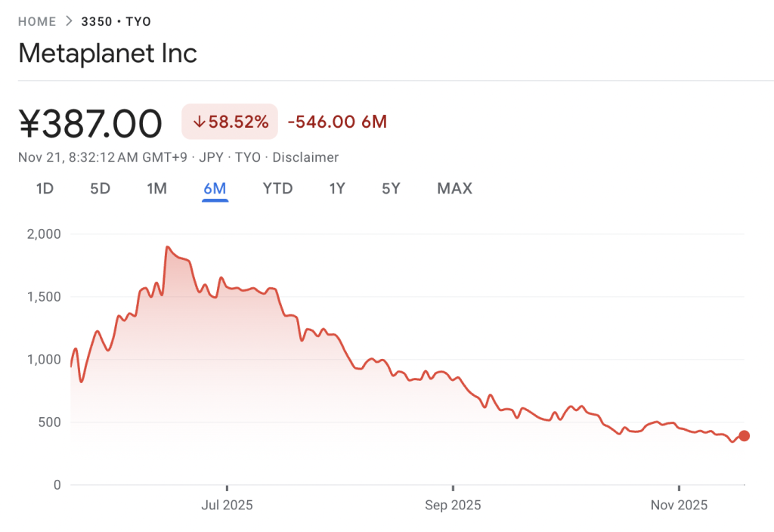Select the 5D time range tab

point(100,188)
